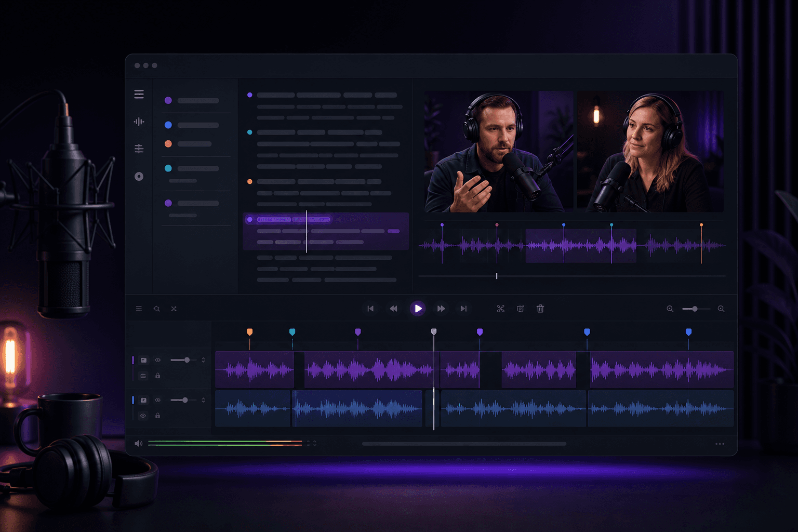Click the folder icon on the purple track
This screenshot has height=532, width=798.
pos(143,376)
